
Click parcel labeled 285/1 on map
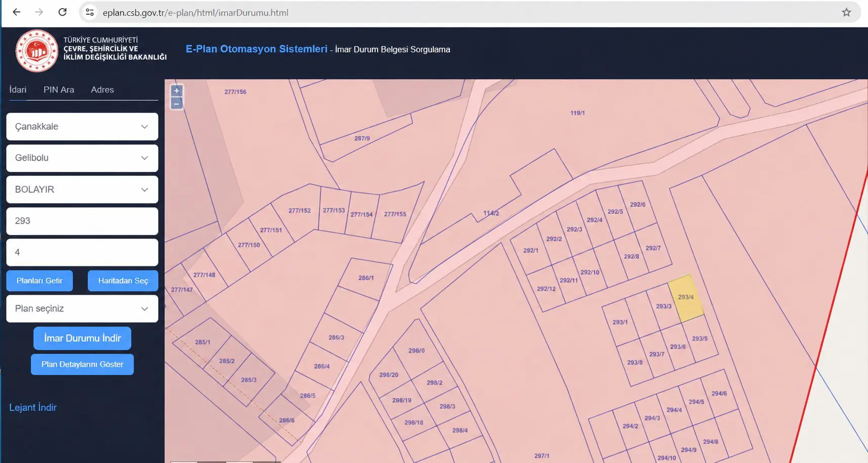(x=202, y=342)
